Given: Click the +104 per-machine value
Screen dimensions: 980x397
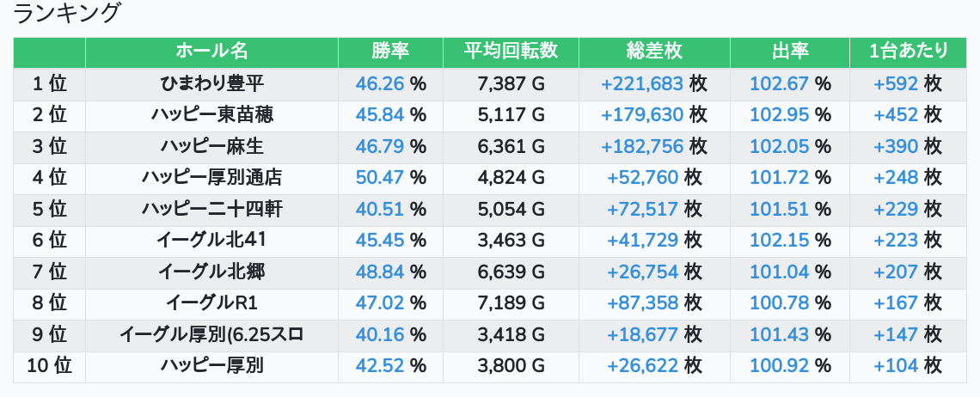Looking at the screenshot, I should coord(896,366).
